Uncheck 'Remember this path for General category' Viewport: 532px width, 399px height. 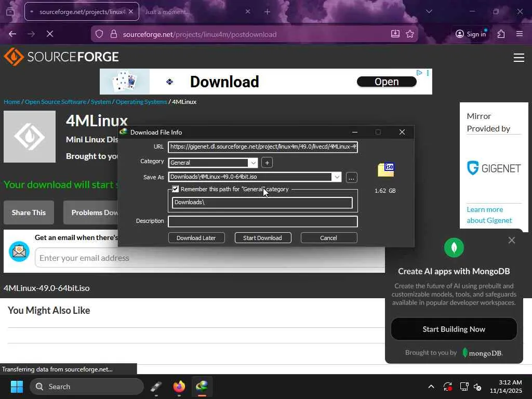click(176, 189)
